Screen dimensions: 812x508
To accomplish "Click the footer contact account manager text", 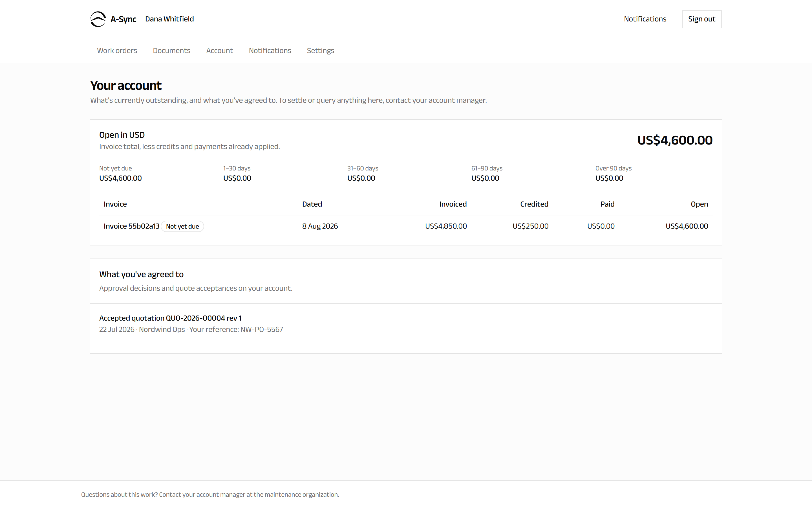I will click(x=210, y=494).
